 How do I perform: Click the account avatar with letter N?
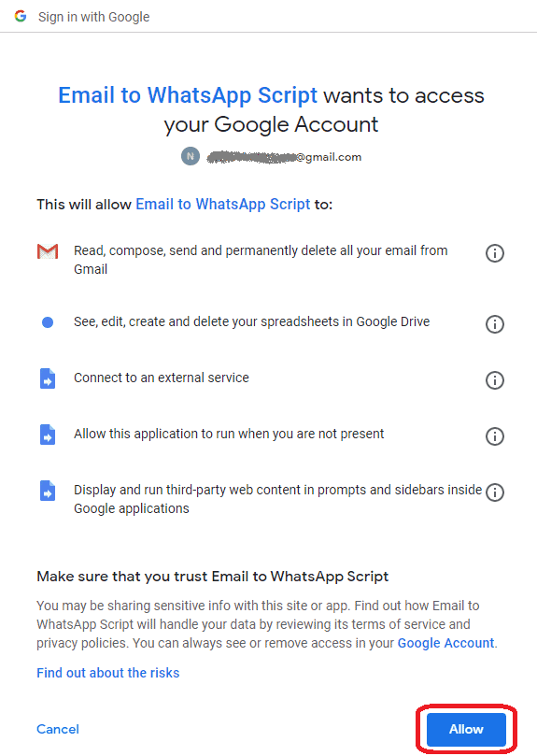coord(191,156)
